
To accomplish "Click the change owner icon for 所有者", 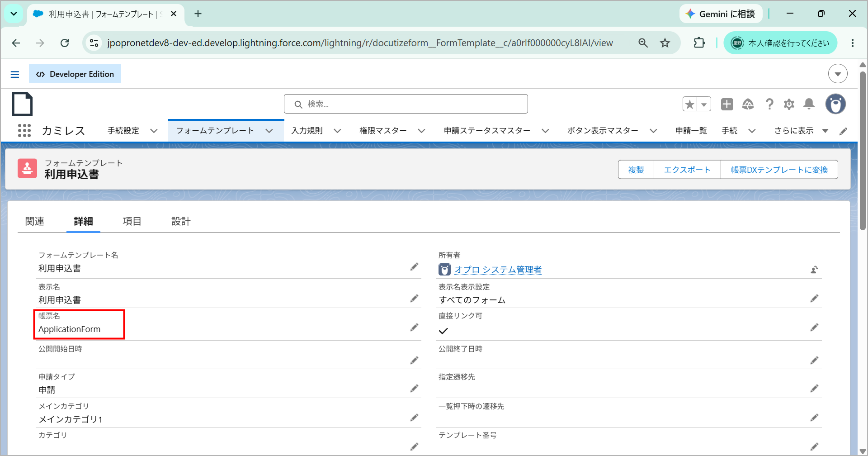I will coord(814,270).
